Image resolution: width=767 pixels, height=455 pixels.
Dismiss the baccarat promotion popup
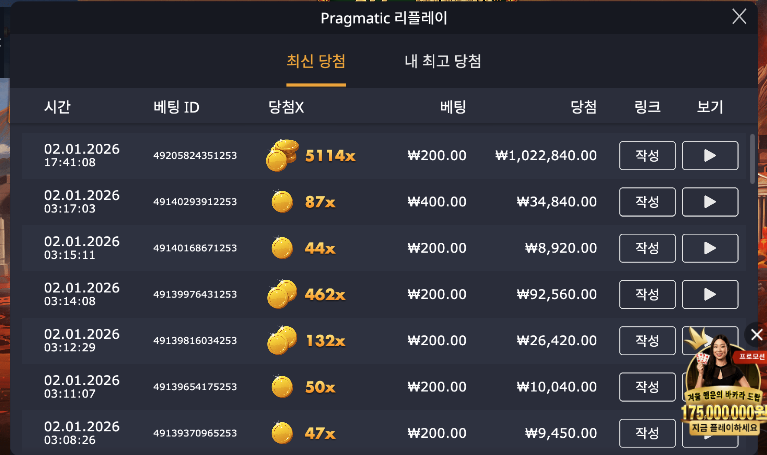click(756, 335)
